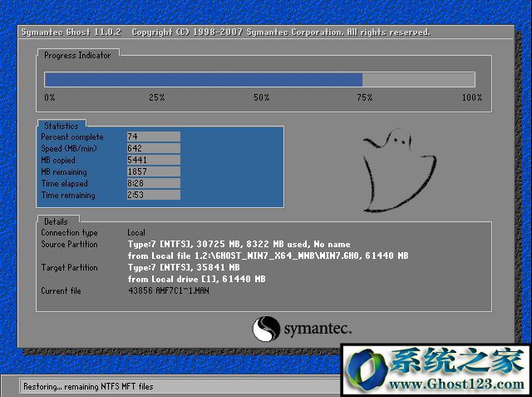Click the 'Time elapsed' label

[x=65, y=183]
